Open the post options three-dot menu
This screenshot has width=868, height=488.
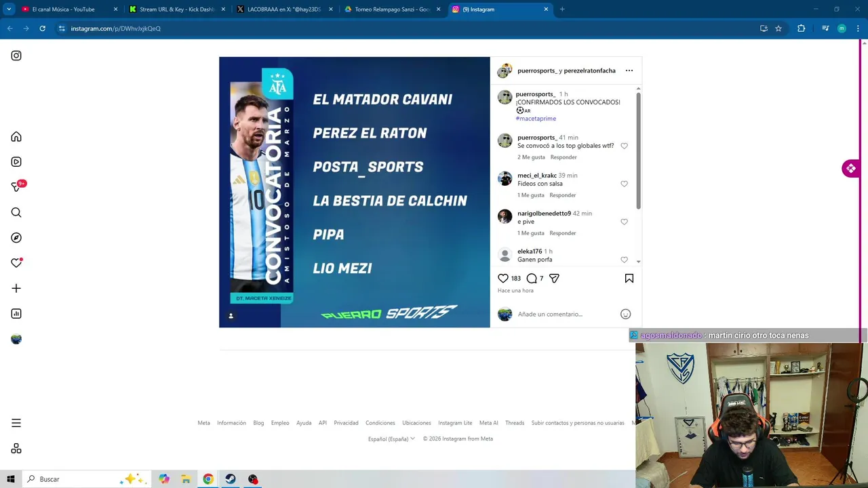(629, 70)
